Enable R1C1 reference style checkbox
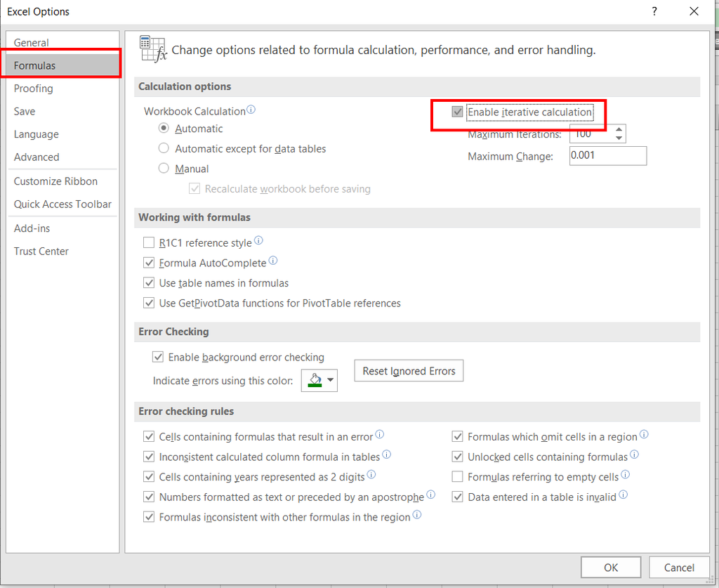The width and height of the screenshot is (719, 588). pyautogui.click(x=149, y=242)
